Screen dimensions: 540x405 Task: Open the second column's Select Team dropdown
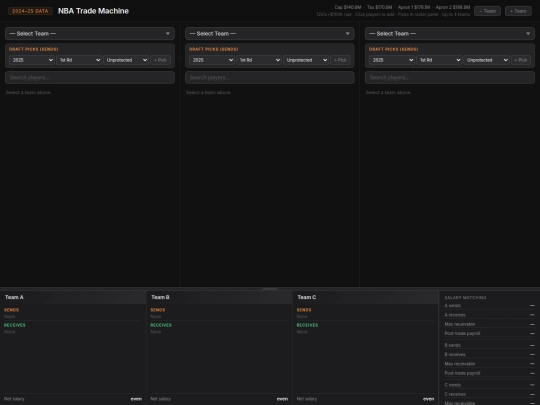[x=270, y=33]
